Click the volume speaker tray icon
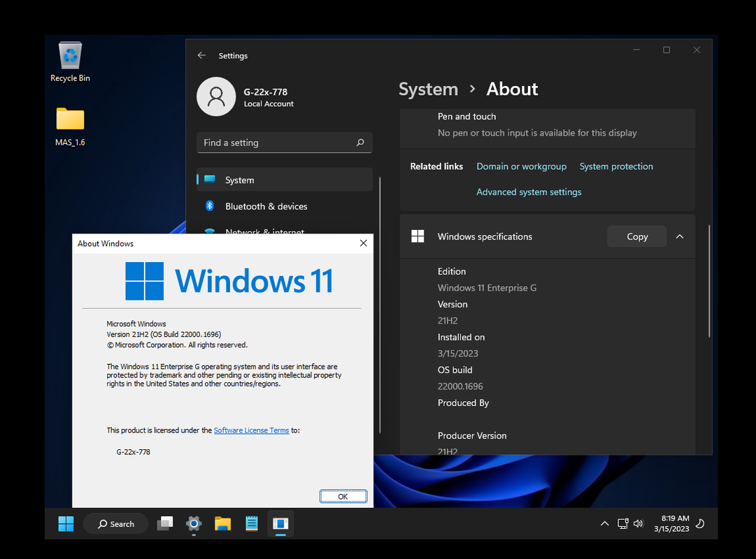Image resolution: width=756 pixels, height=559 pixels. point(639,524)
